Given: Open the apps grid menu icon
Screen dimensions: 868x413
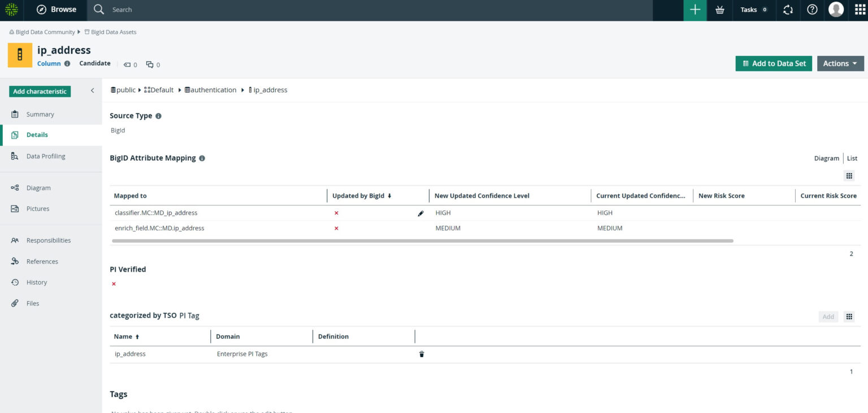Looking at the screenshot, I should tap(860, 10).
